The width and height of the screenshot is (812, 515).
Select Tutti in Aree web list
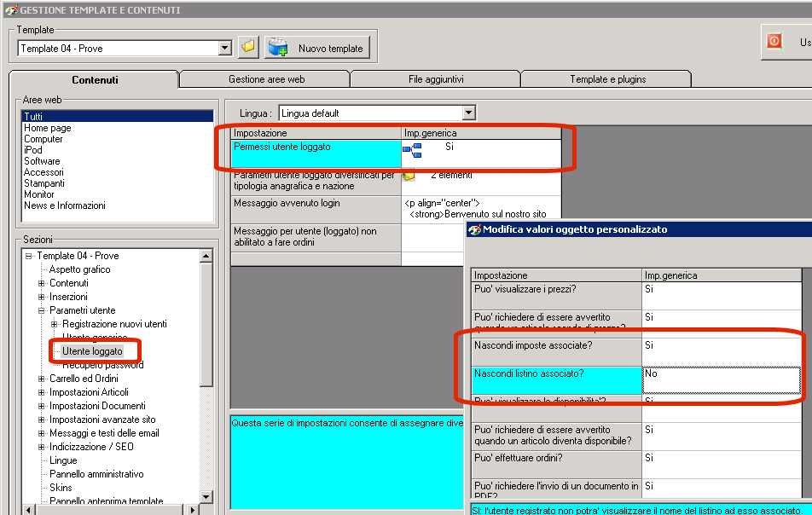pyautogui.click(x=118, y=117)
